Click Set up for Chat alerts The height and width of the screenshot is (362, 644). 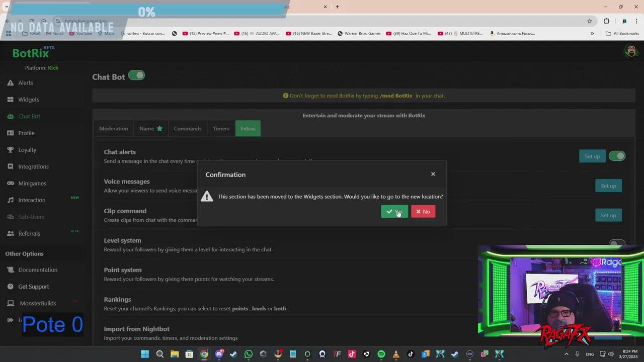coord(592,156)
